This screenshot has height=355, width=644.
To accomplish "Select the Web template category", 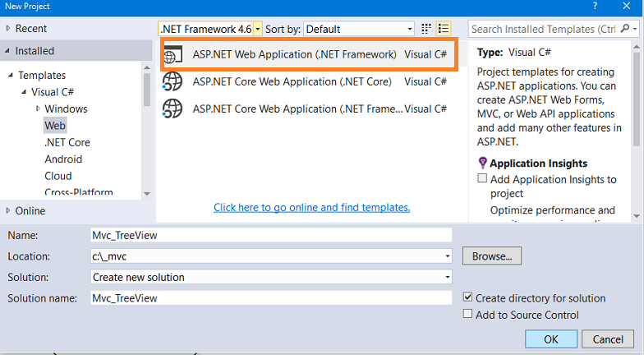I will pos(55,125).
